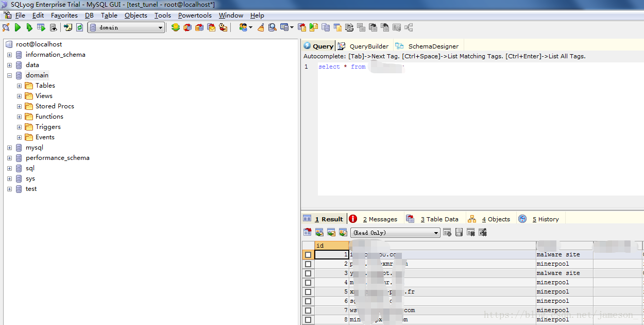Click the insert row icon right of Read Only
This screenshot has width=644, height=325.
pyautogui.click(x=447, y=233)
